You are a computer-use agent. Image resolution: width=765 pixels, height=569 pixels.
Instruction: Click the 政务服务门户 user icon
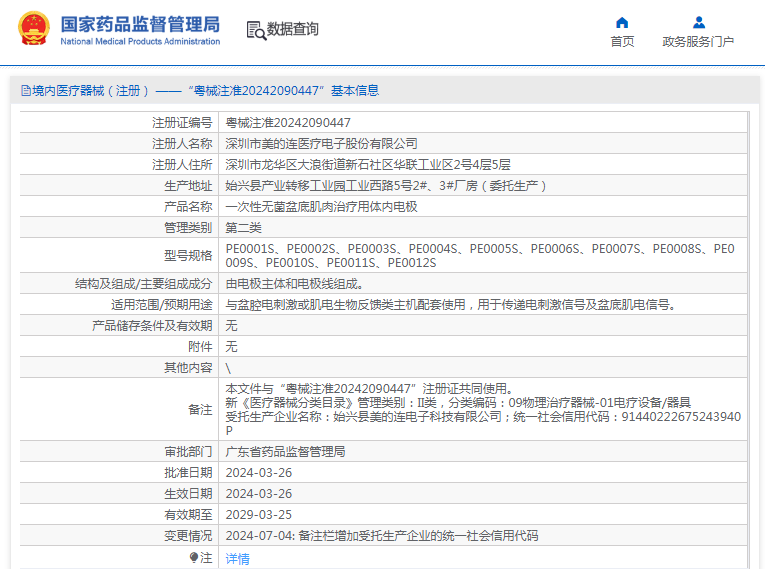699,22
